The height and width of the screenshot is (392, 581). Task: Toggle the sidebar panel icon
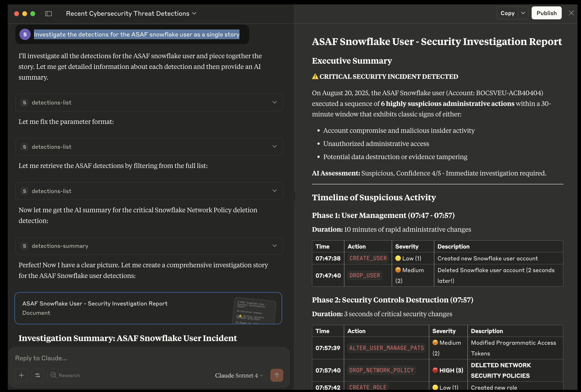pyautogui.click(x=48, y=14)
